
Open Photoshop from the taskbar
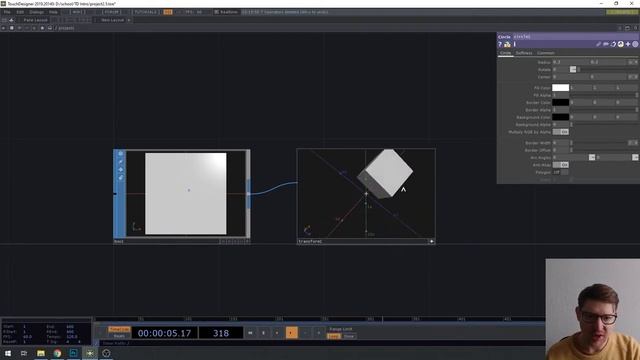click(73, 353)
